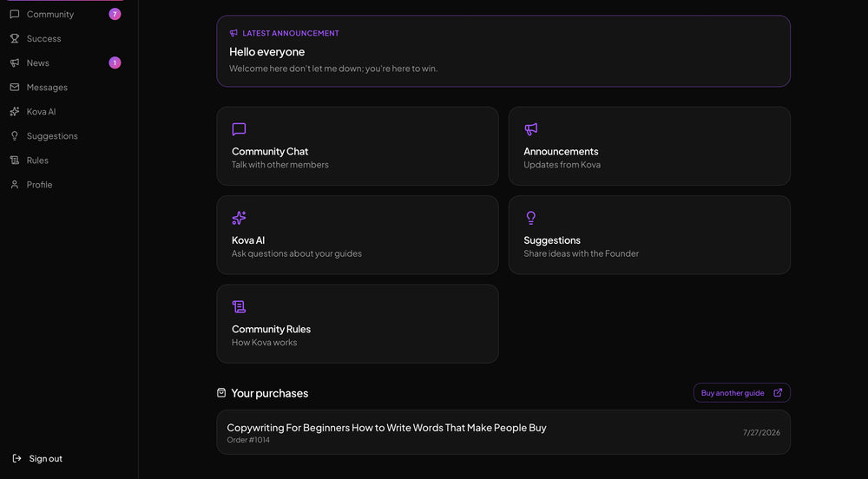Open the Hello everyone latest announcement
868x479 pixels.
coord(503,51)
